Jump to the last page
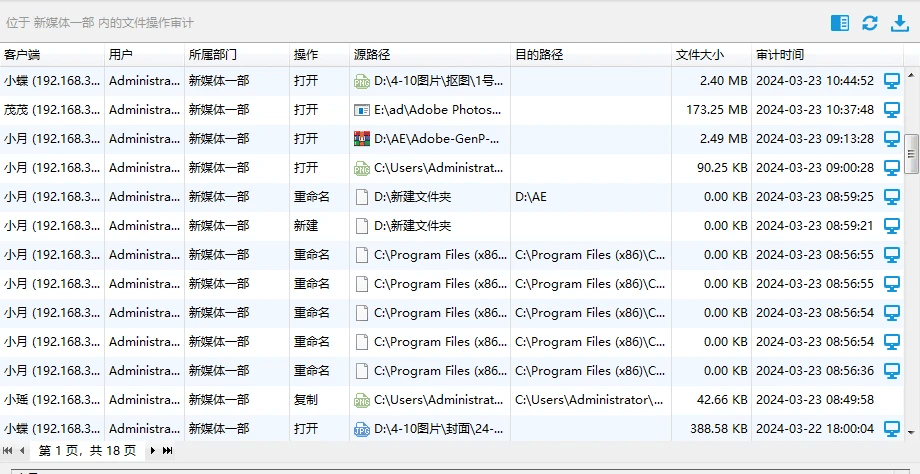 coord(167,451)
